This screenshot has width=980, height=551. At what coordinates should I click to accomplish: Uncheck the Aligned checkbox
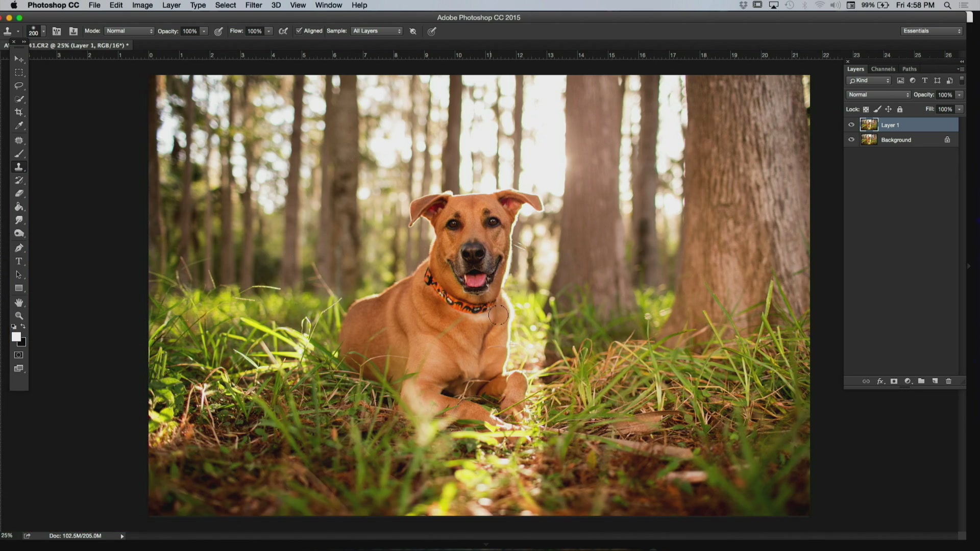pos(299,31)
